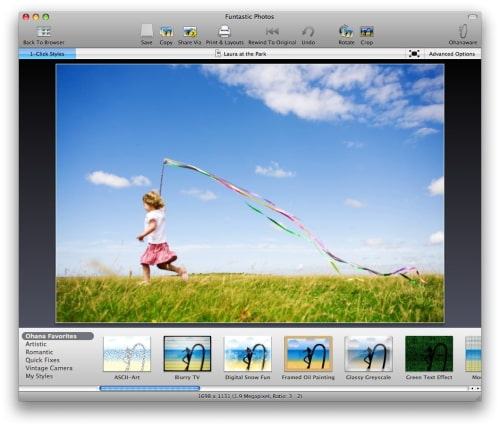Open the Ohanaware icon in the toolbar
Viewport: 500px width, 427px height.
pyautogui.click(x=463, y=31)
